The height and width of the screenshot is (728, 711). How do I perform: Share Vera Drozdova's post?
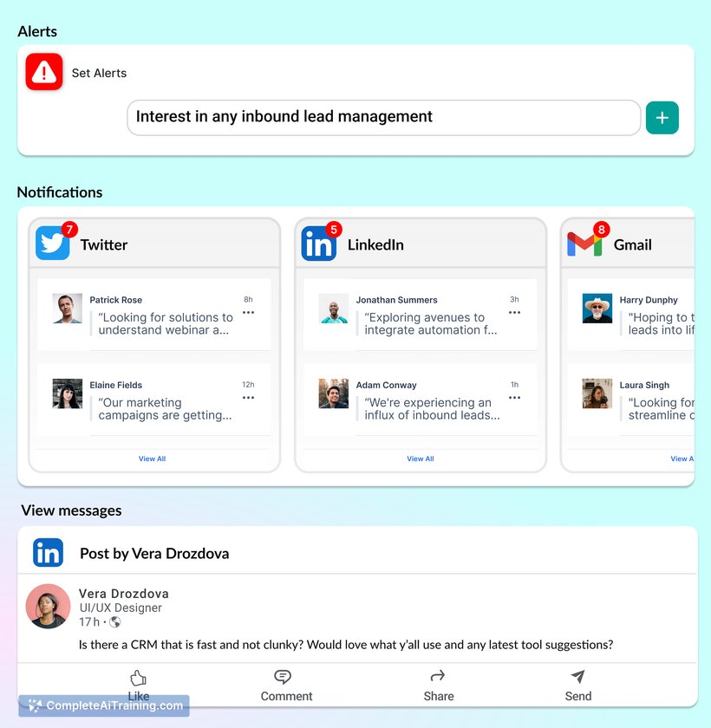point(439,686)
